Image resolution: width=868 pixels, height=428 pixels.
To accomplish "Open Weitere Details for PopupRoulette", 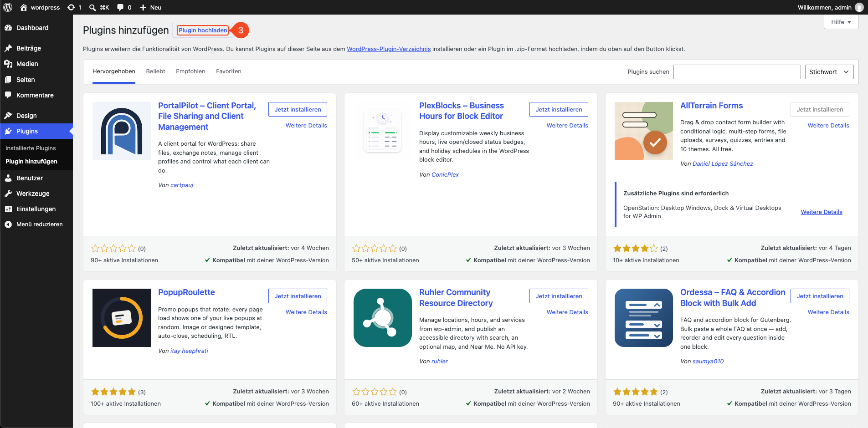I will pyautogui.click(x=306, y=312).
